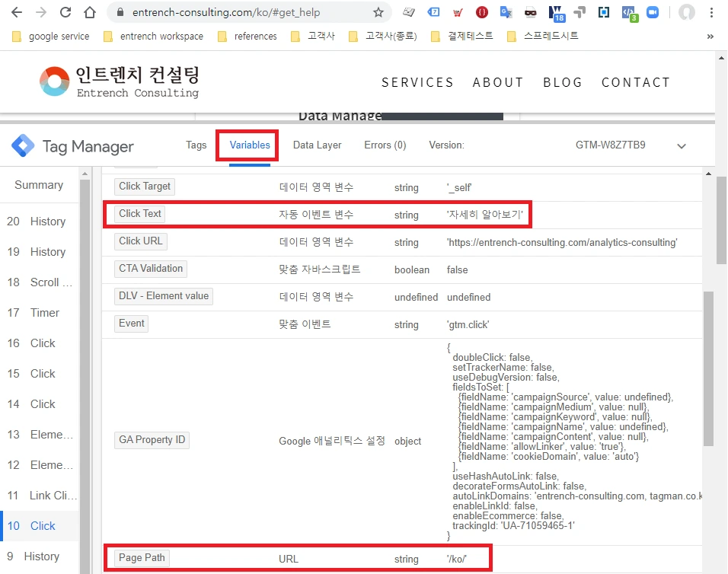Screen dimensions: 728x574
Task: Open the W extension with badge 18
Action: click(x=556, y=14)
